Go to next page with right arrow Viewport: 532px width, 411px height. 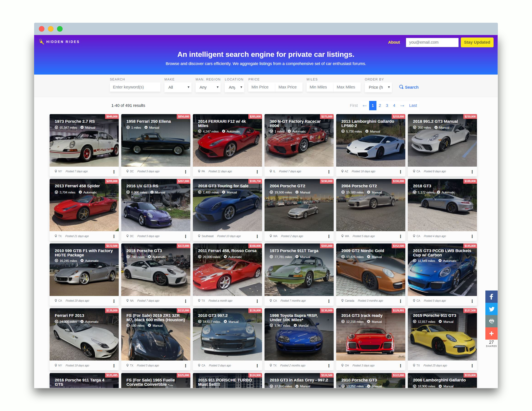point(402,105)
